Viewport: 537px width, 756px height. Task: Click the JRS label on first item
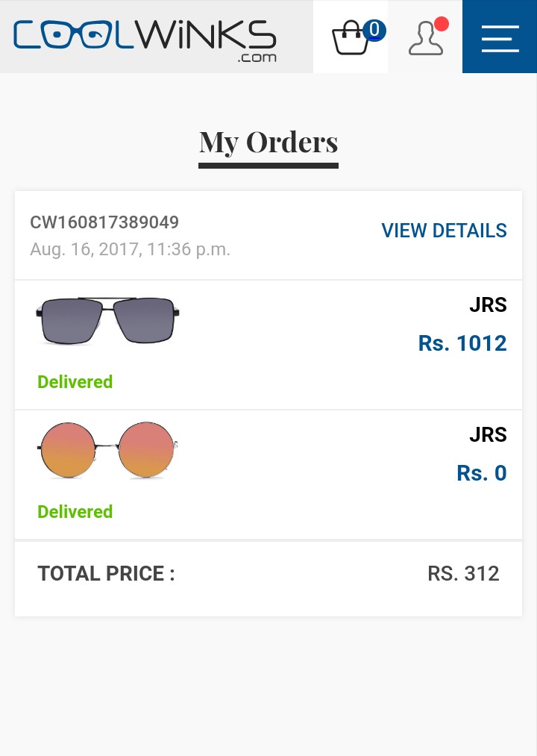488,304
